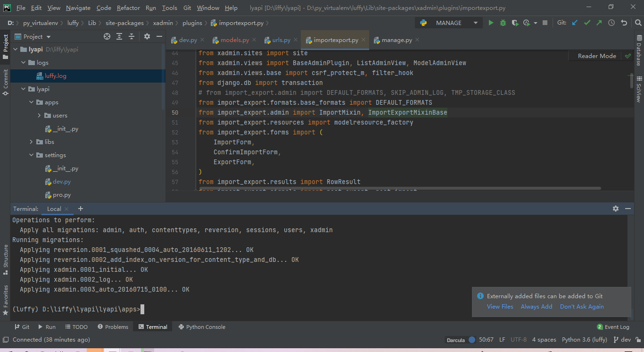Image resolution: width=644 pixels, height=352 pixels.
Task: Show Git history via the clock icon
Action: 611,23
